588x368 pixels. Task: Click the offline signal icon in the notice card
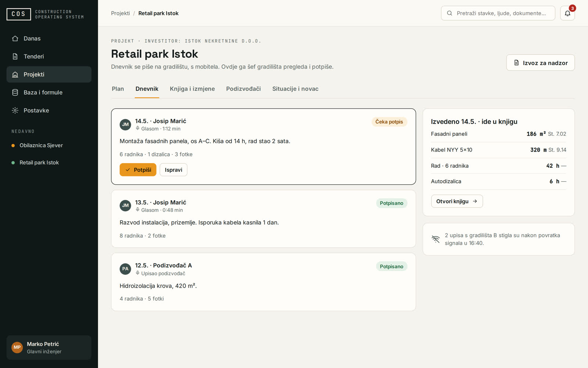coord(435,239)
